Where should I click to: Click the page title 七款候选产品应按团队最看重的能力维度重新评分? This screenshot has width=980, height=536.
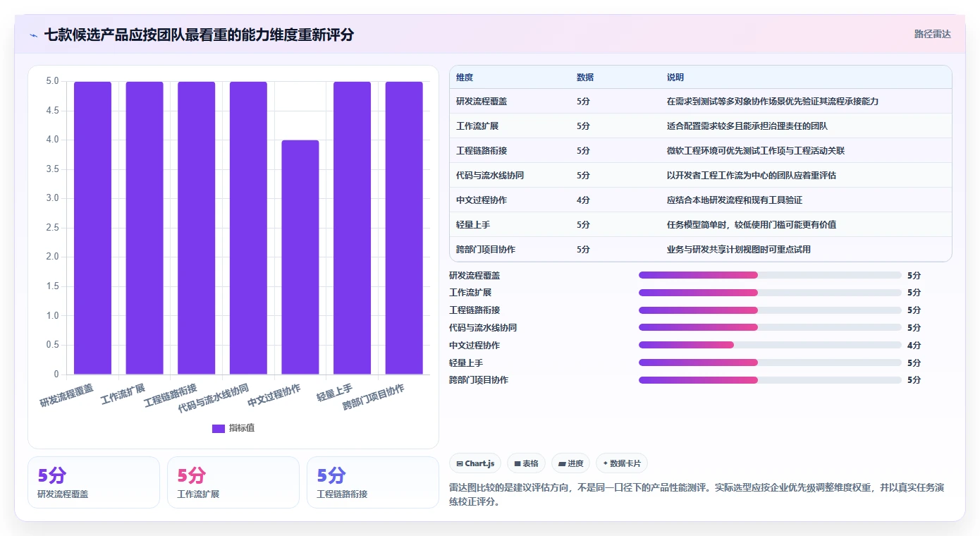199,35
